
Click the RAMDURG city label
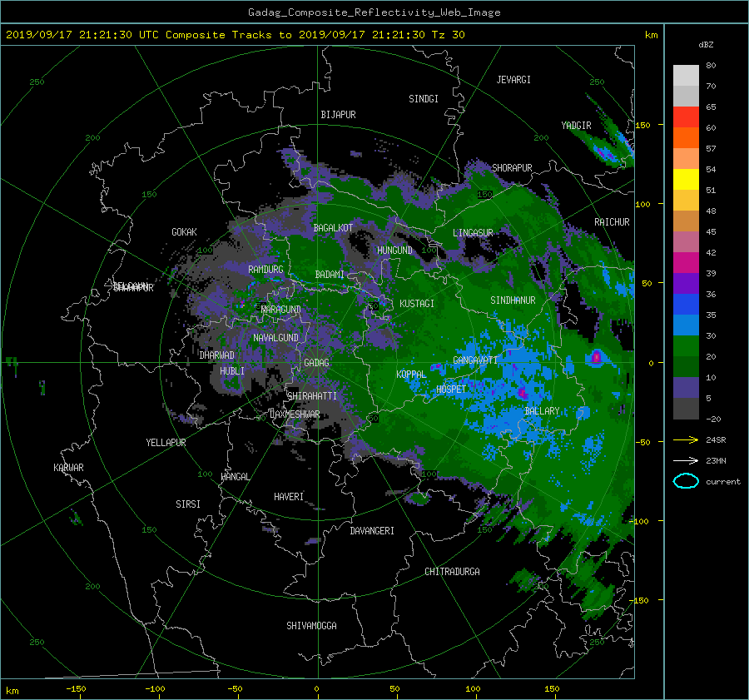point(265,270)
